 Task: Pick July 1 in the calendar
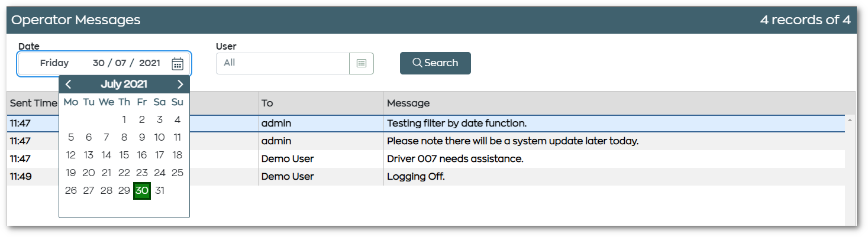[x=124, y=120]
